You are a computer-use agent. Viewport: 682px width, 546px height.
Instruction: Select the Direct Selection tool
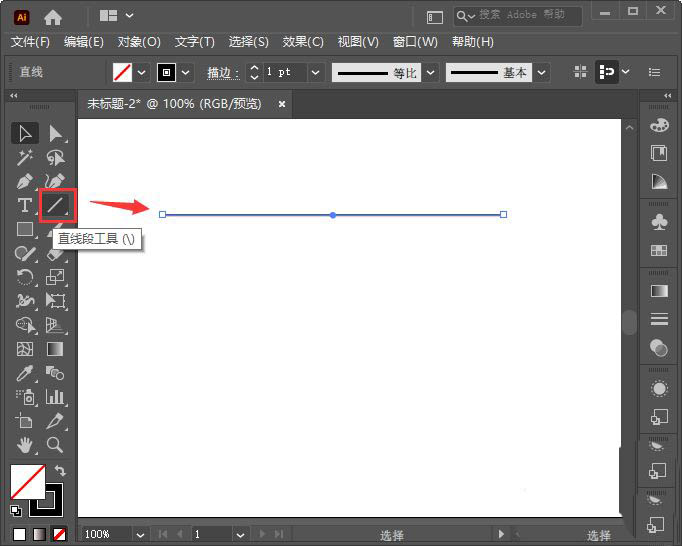coord(55,133)
